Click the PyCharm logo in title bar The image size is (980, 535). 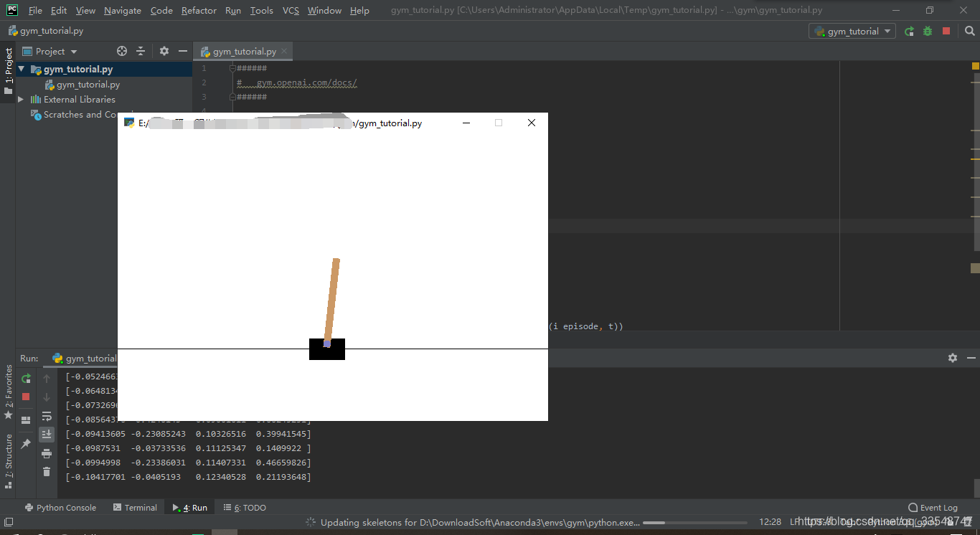coord(12,10)
